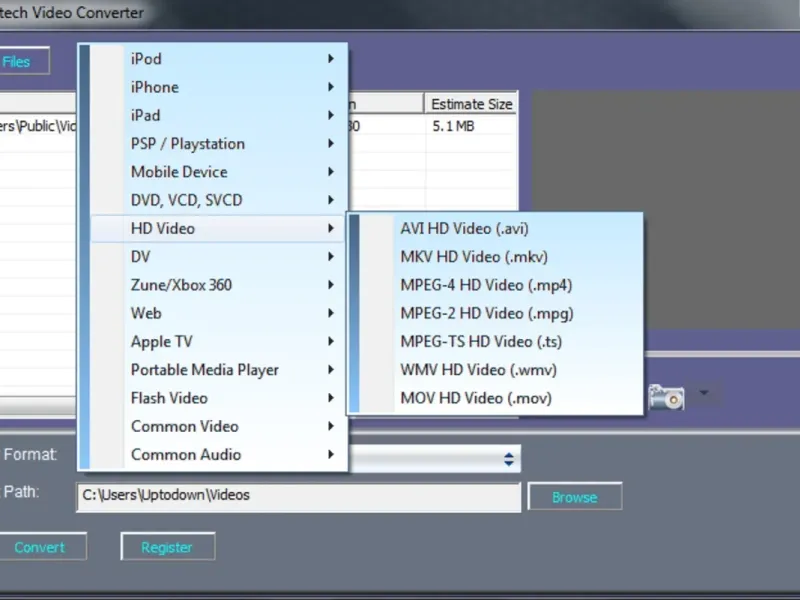Choose AVI HD Video (.avi)
The height and width of the screenshot is (600, 800).
(501, 229)
